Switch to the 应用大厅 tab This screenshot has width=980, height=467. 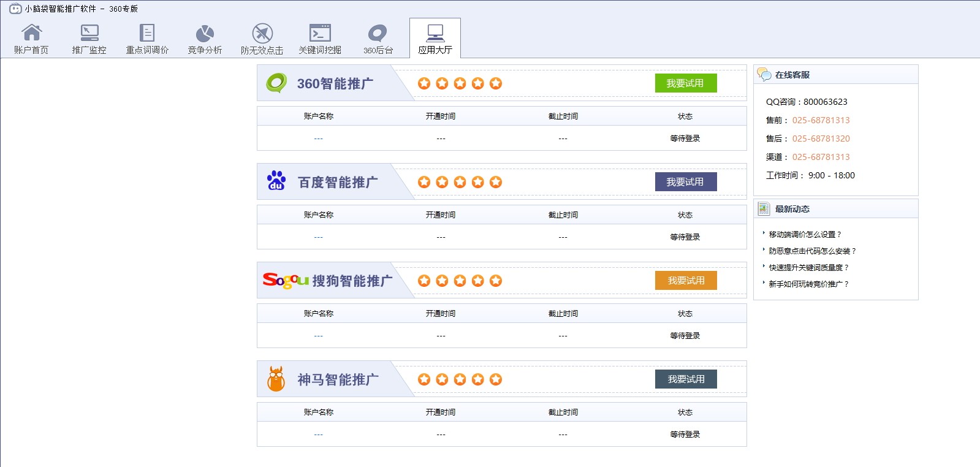click(435, 39)
